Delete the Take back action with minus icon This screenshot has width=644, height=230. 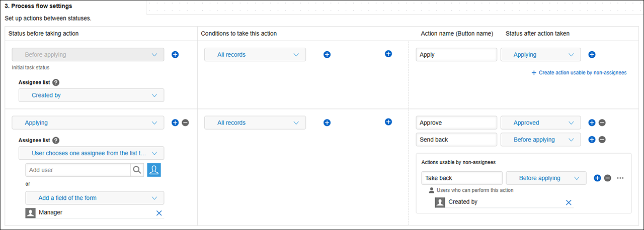click(607, 178)
